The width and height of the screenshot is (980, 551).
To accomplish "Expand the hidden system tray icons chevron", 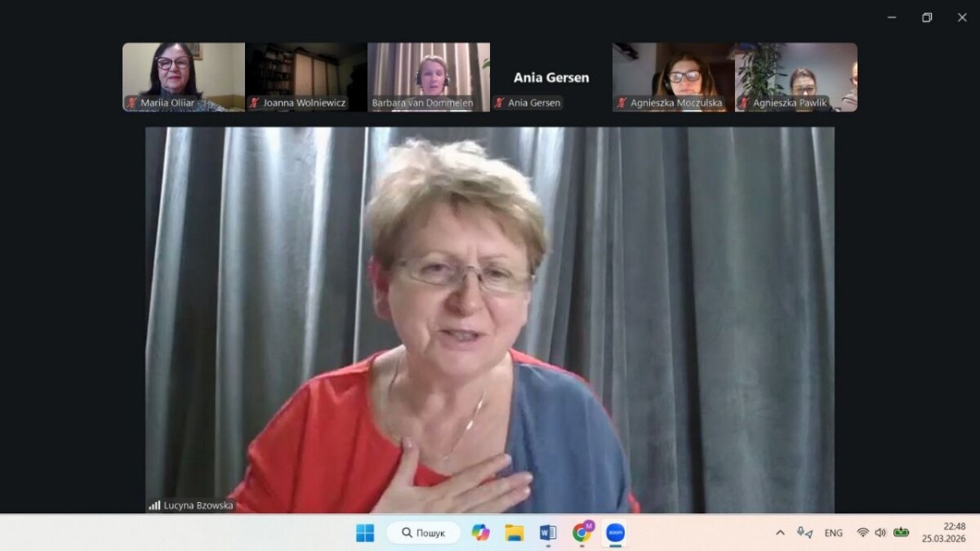I will coord(780,532).
